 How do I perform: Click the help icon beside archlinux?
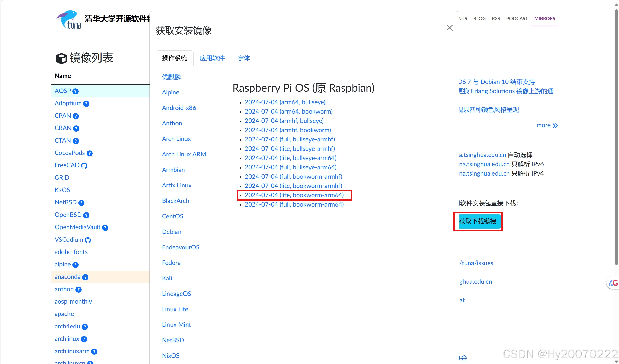pyautogui.click(x=84, y=339)
